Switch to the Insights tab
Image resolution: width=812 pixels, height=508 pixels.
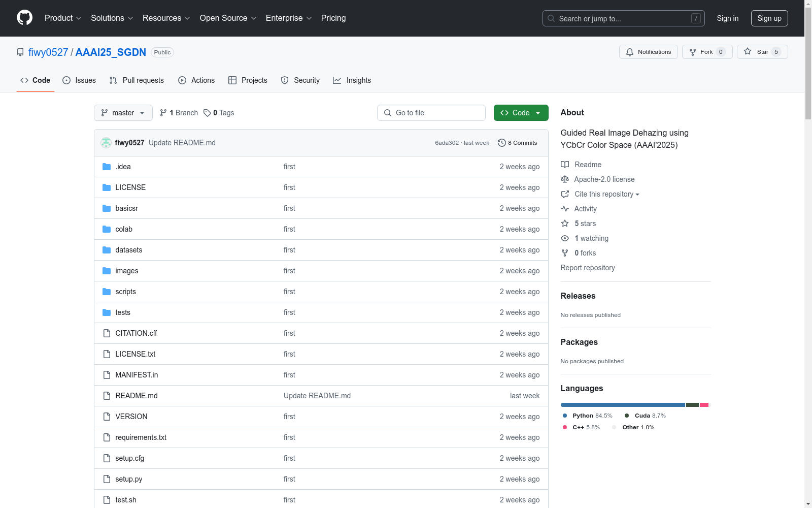point(352,80)
